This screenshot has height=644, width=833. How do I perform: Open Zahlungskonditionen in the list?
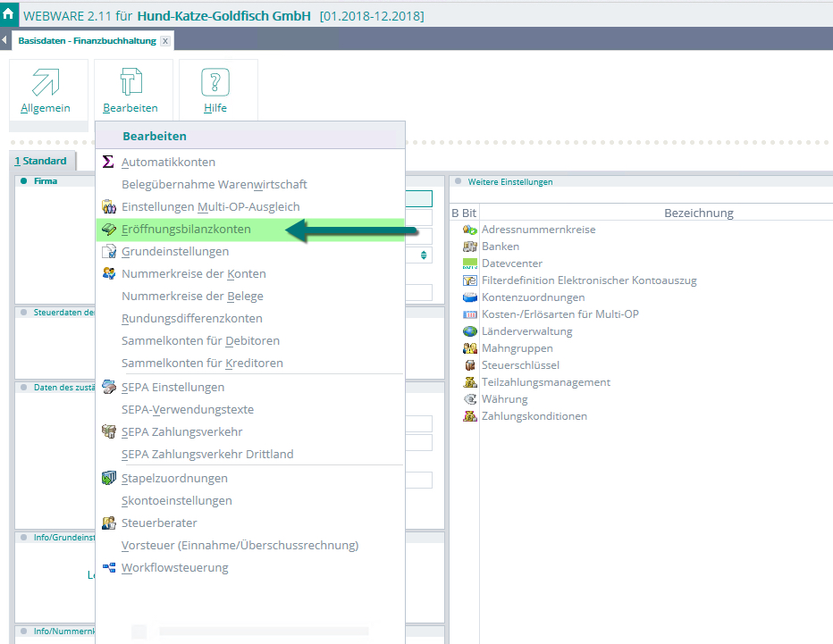tap(534, 416)
